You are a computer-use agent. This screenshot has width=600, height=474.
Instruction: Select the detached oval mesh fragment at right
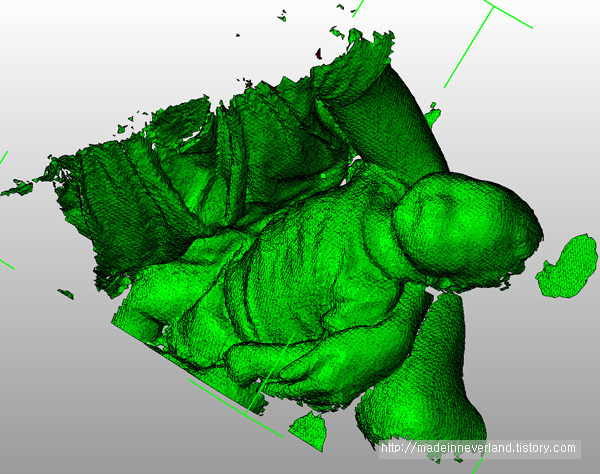coord(567,266)
